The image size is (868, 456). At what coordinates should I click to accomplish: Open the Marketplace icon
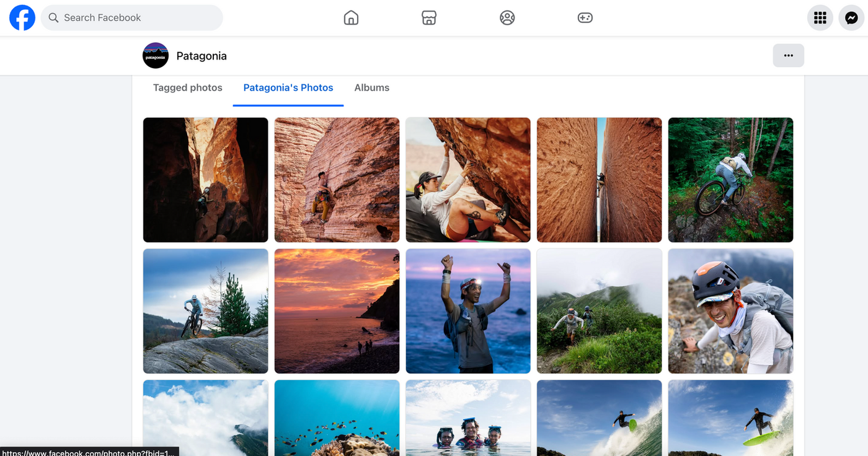(429, 18)
